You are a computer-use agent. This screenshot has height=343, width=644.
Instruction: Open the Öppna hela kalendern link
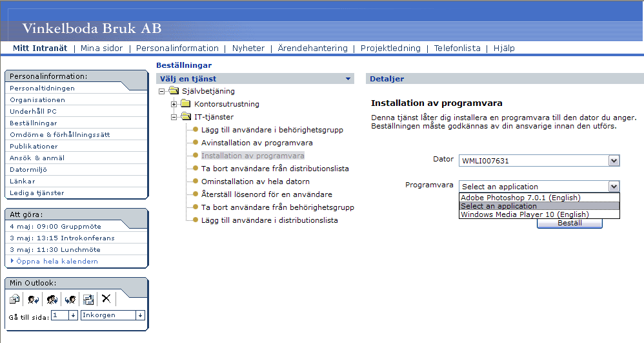coord(57,261)
